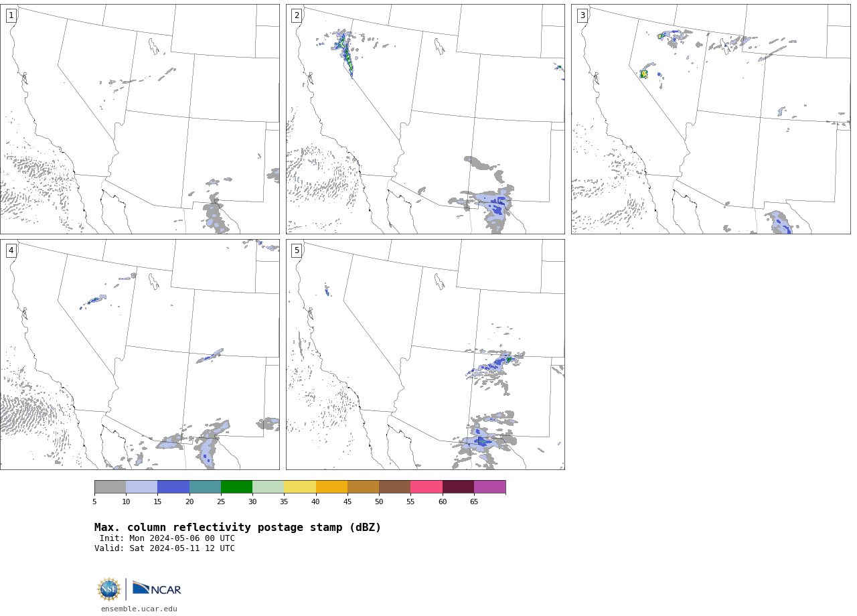
Task: Click the yellow 35-40 dBZ swatch
Action: coord(300,487)
